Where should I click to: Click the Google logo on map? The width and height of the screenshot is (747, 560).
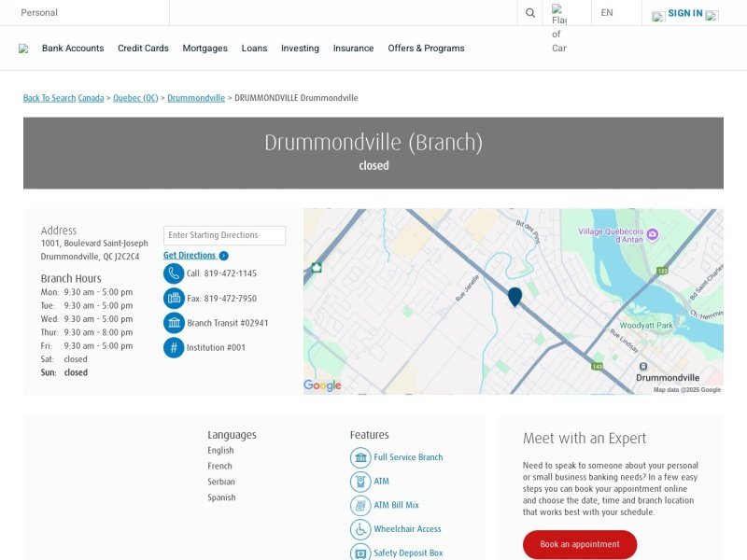click(322, 385)
